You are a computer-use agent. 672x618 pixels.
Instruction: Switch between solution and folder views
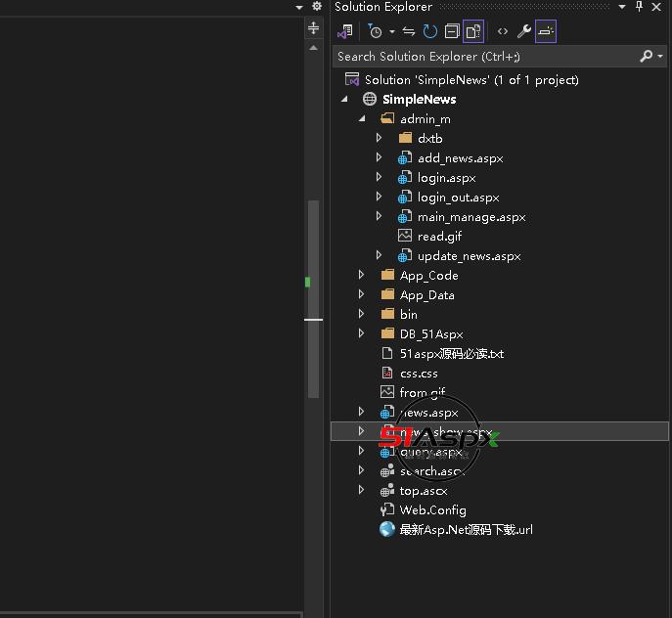coord(345,31)
